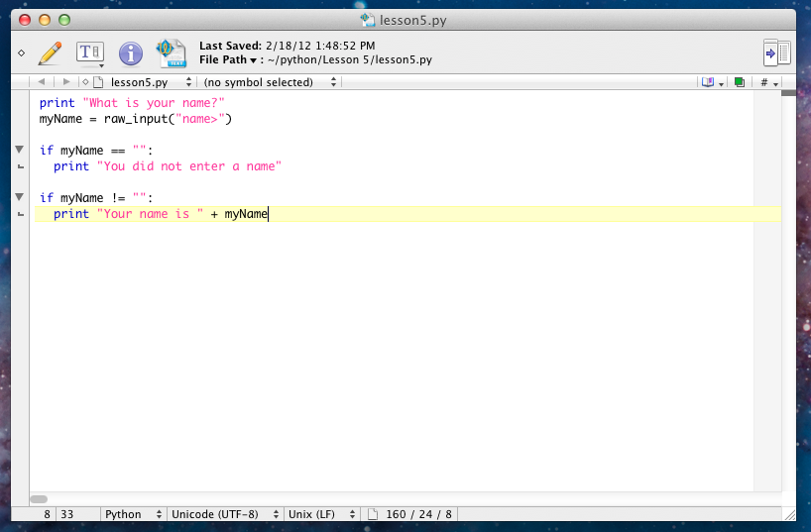
Task: Open the marker (#) popup menu
Action: pyautogui.click(x=768, y=82)
